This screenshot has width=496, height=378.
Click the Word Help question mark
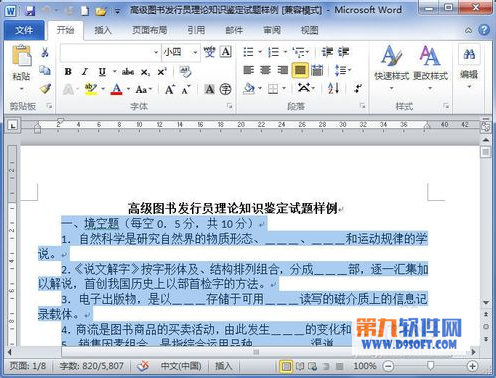pyautogui.click(x=484, y=30)
